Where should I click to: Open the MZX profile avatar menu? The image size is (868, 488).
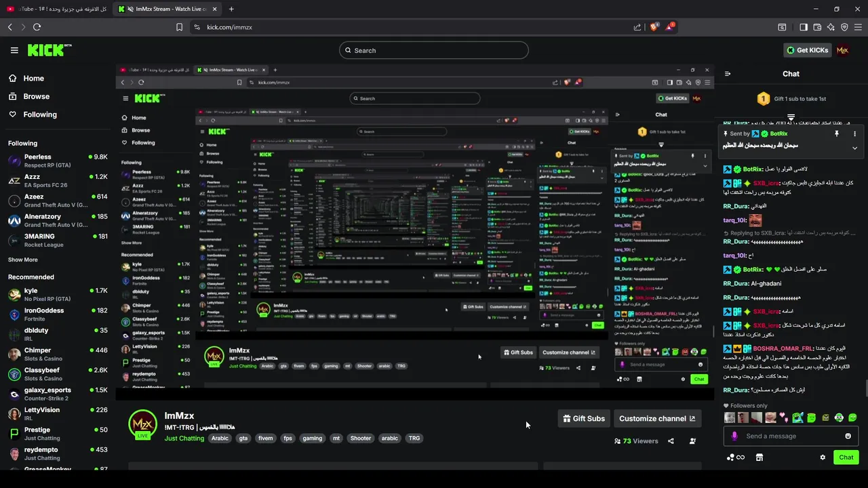(x=843, y=50)
